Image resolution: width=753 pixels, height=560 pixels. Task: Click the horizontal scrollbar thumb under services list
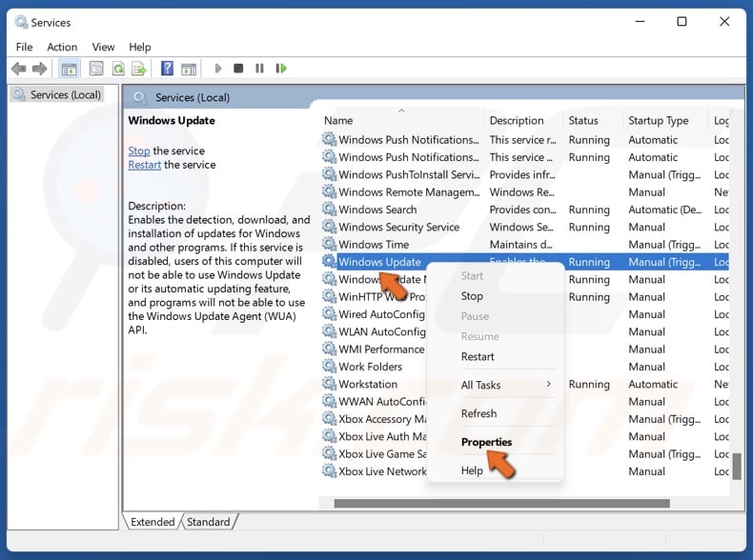501,503
